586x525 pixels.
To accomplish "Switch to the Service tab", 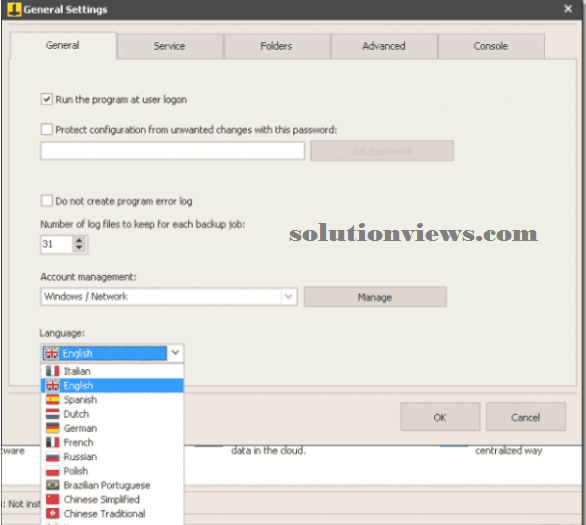I will tap(169, 46).
